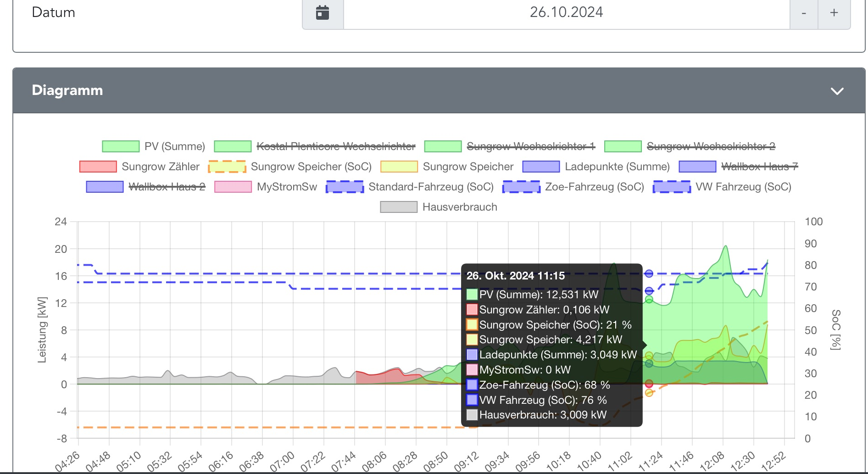This screenshot has height=474, width=868.
Task: Collapse the Diagramm panel using the chevron
Action: 837,91
